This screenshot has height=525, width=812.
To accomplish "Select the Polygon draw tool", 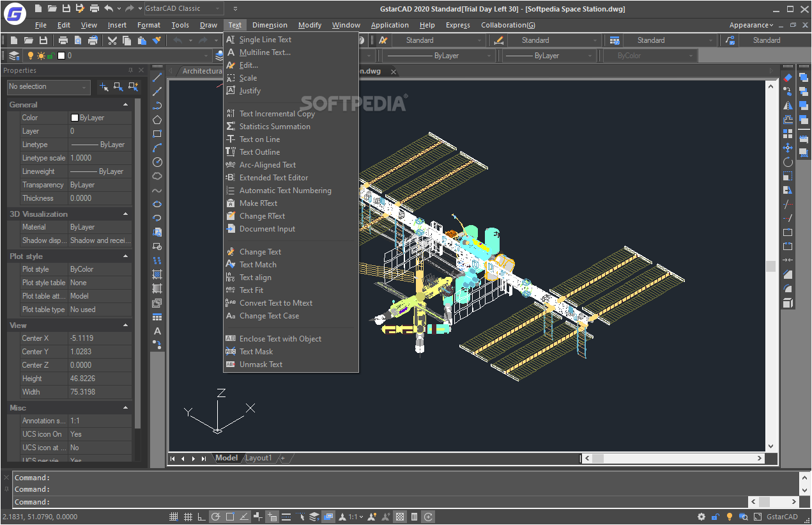I will click(157, 120).
